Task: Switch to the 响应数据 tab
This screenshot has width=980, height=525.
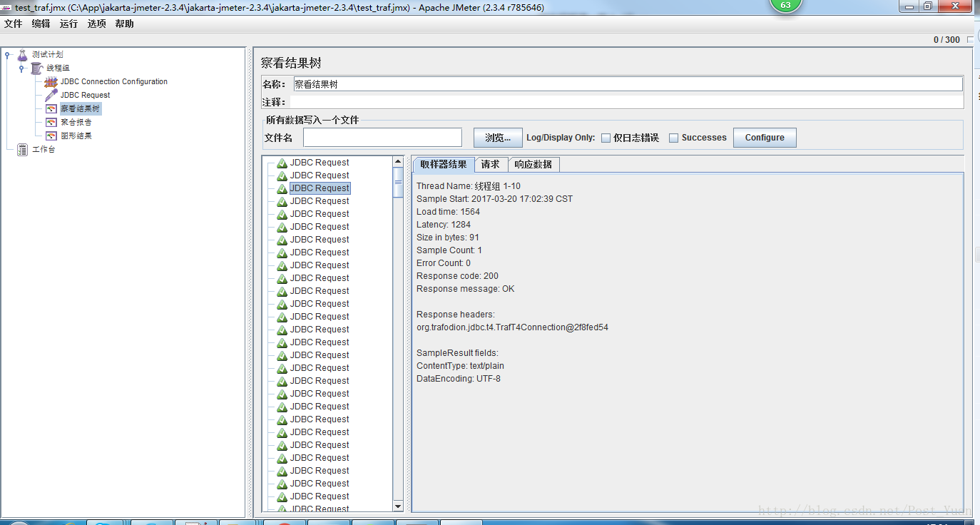Action: tap(534, 165)
